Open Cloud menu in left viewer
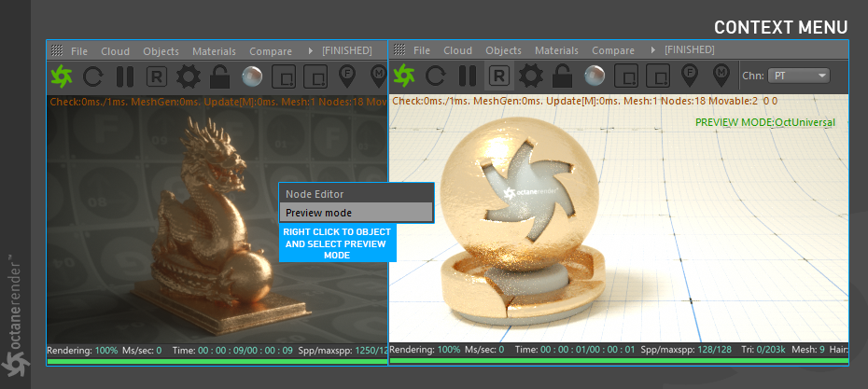 115,51
